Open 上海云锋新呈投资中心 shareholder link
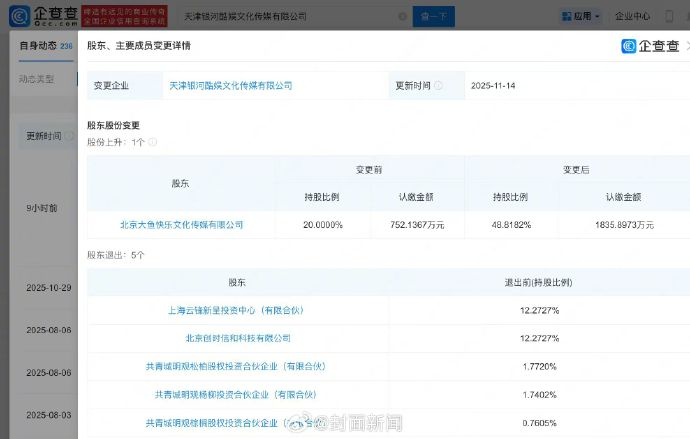The width and height of the screenshot is (690, 439). point(231,310)
